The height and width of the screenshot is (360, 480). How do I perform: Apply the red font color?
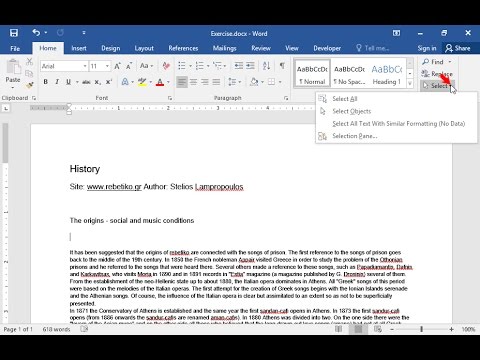tap(160, 82)
